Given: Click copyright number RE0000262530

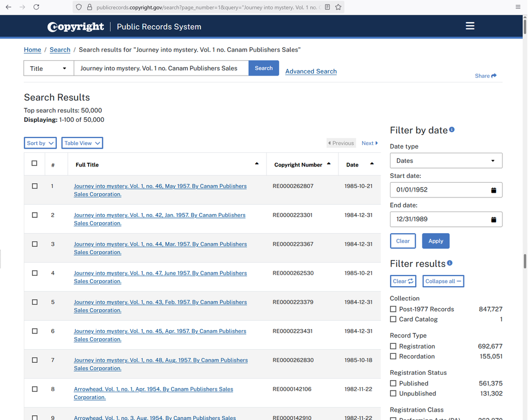Looking at the screenshot, I should point(293,273).
